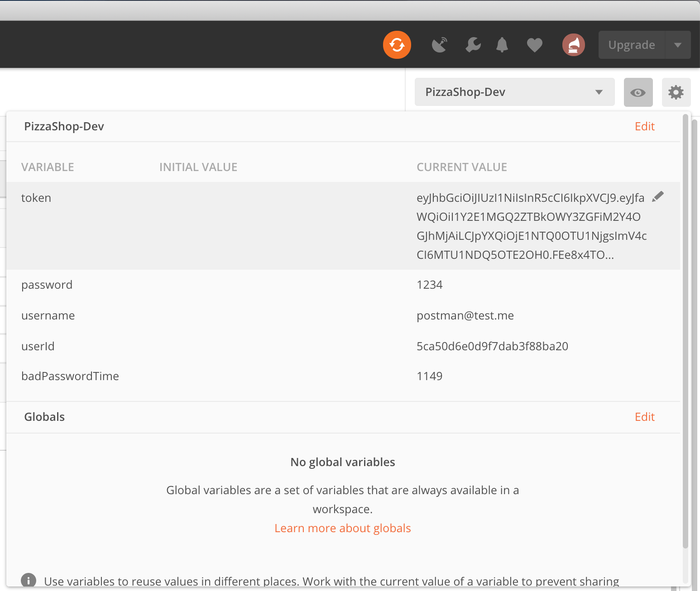Click the Globals section heading
Screen dimensions: 700x591
(44, 417)
